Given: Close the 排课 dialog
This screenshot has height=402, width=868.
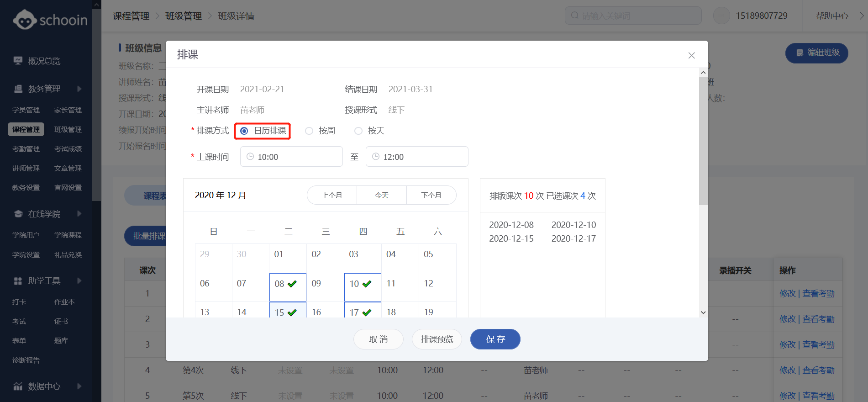Looking at the screenshot, I should 691,55.
